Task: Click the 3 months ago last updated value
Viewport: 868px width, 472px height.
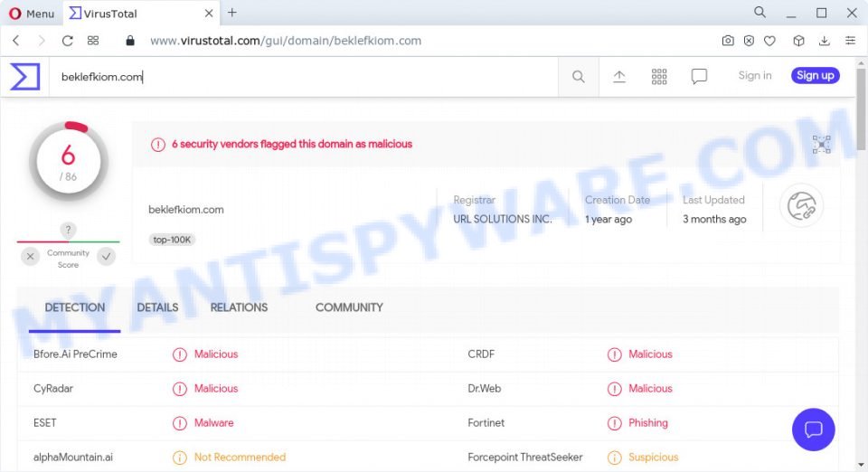Action: click(x=714, y=219)
